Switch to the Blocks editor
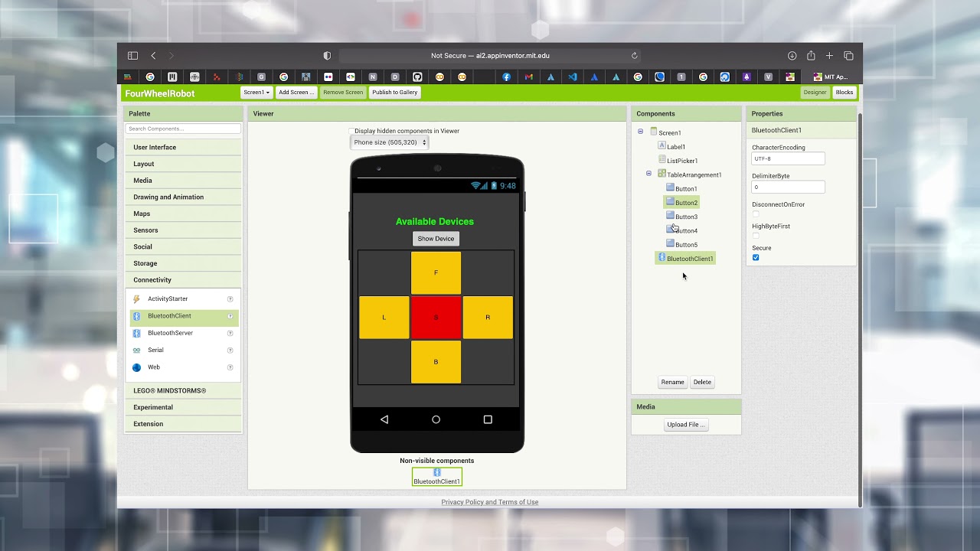980x551 pixels. click(x=844, y=93)
